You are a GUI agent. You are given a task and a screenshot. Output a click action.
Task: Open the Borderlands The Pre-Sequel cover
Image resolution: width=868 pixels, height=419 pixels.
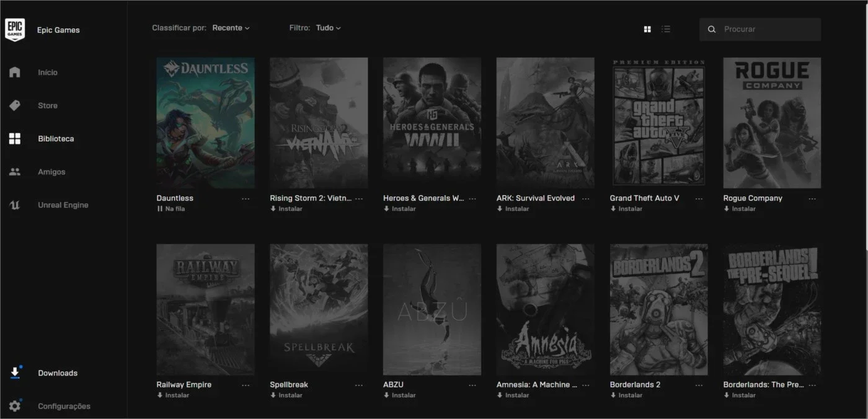pos(772,309)
